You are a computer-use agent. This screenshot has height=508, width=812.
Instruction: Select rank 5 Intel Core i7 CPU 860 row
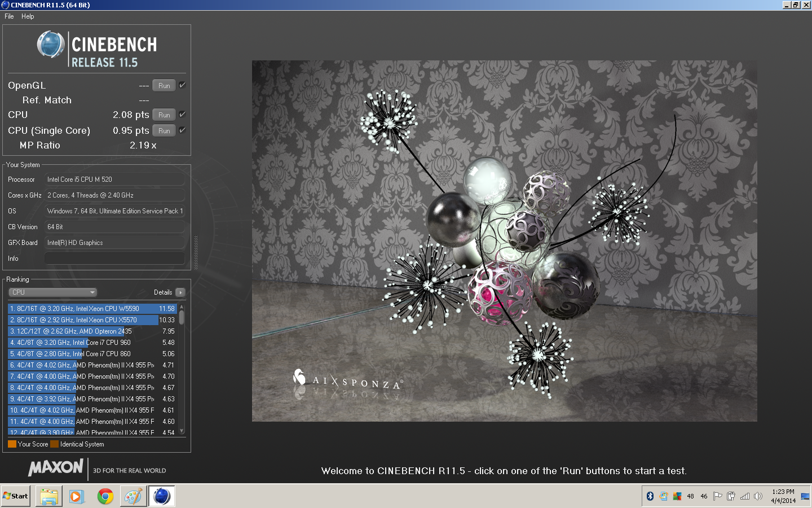92,354
